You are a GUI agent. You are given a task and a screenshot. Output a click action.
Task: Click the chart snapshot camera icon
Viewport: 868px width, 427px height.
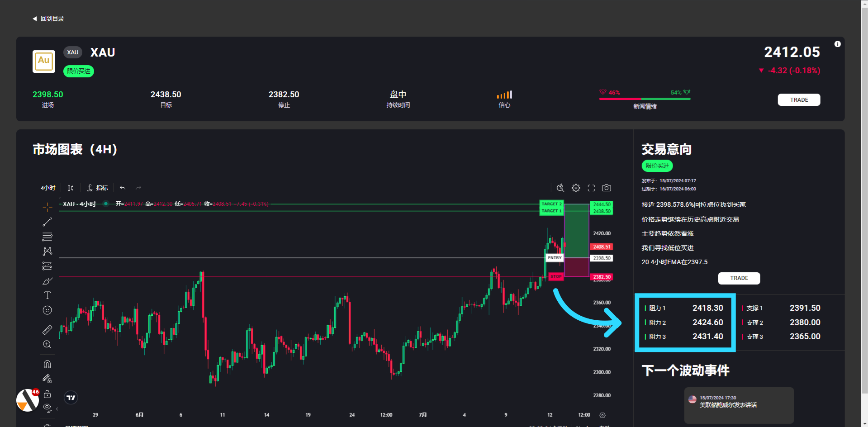coord(607,188)
